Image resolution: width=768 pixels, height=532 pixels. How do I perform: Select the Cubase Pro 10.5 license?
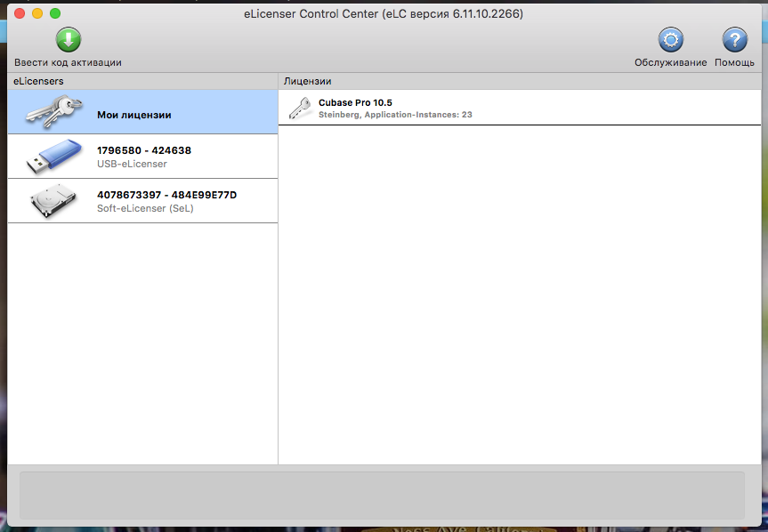(x=520, y=108)
